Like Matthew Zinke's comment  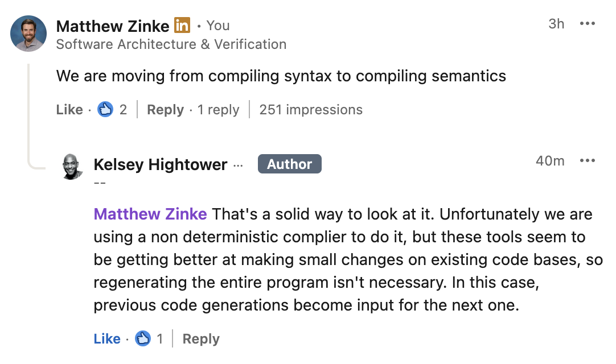coord(69,109)
